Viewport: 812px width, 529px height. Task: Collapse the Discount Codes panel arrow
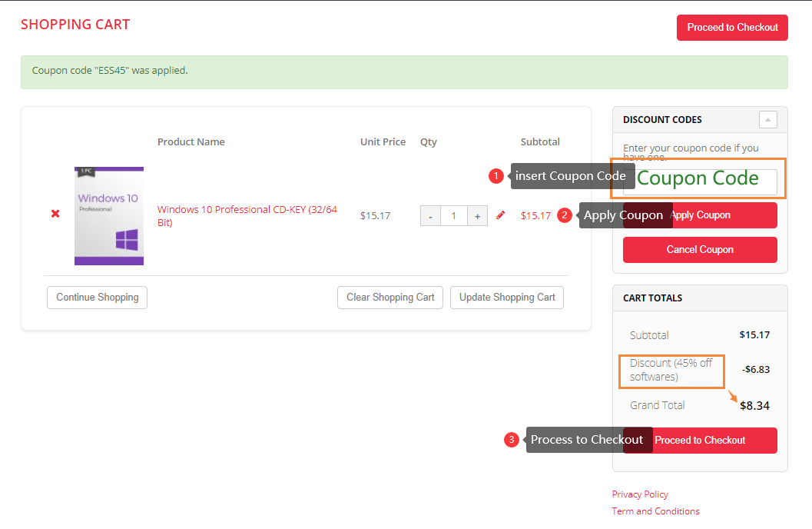click(767, 120)
